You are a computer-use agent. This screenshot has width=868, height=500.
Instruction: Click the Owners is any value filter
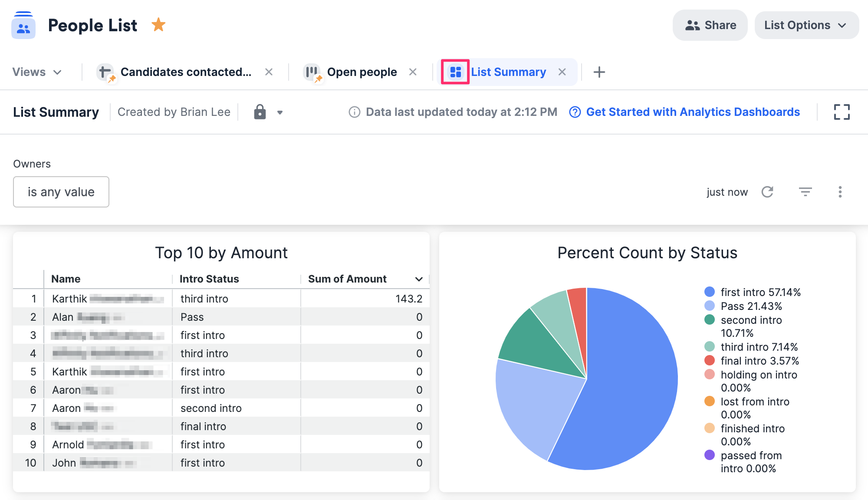tap(61, 192)
